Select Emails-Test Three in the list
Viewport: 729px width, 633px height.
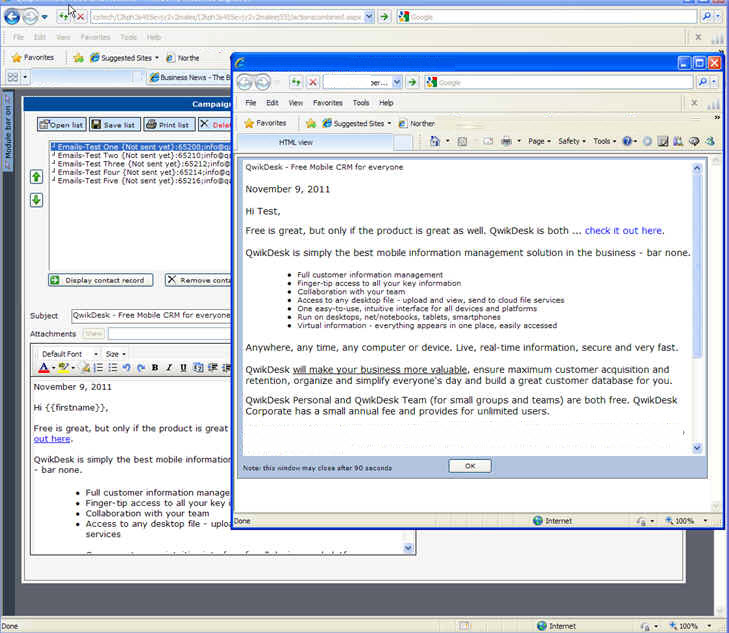(141, 164)
